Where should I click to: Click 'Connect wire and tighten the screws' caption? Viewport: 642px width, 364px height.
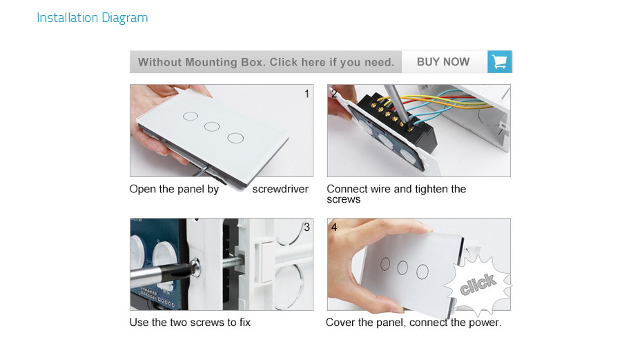[396, 194]
